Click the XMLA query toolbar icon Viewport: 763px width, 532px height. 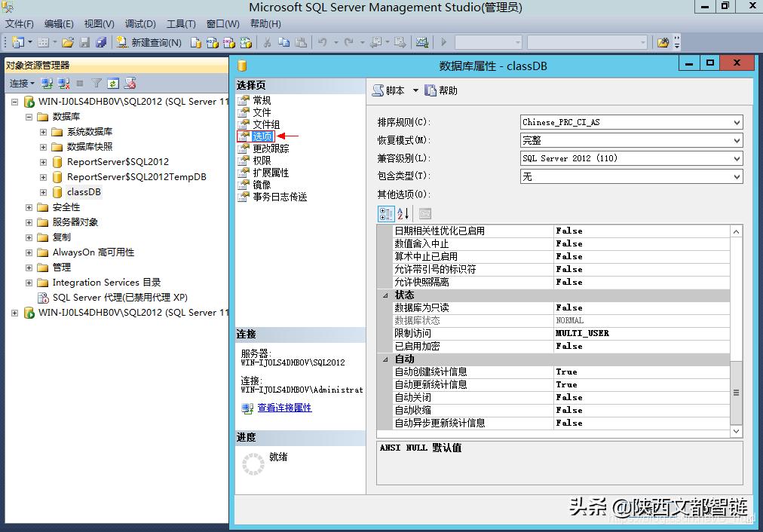[x=246, y=42]
